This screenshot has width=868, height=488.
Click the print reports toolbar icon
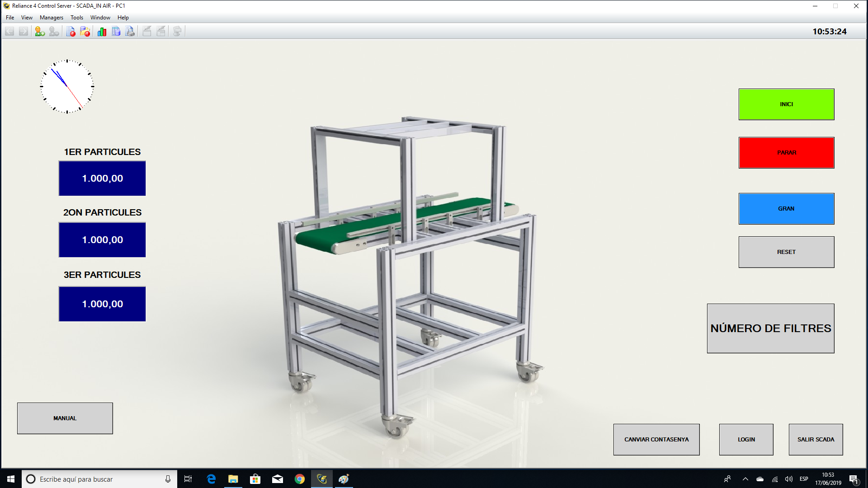130,31
